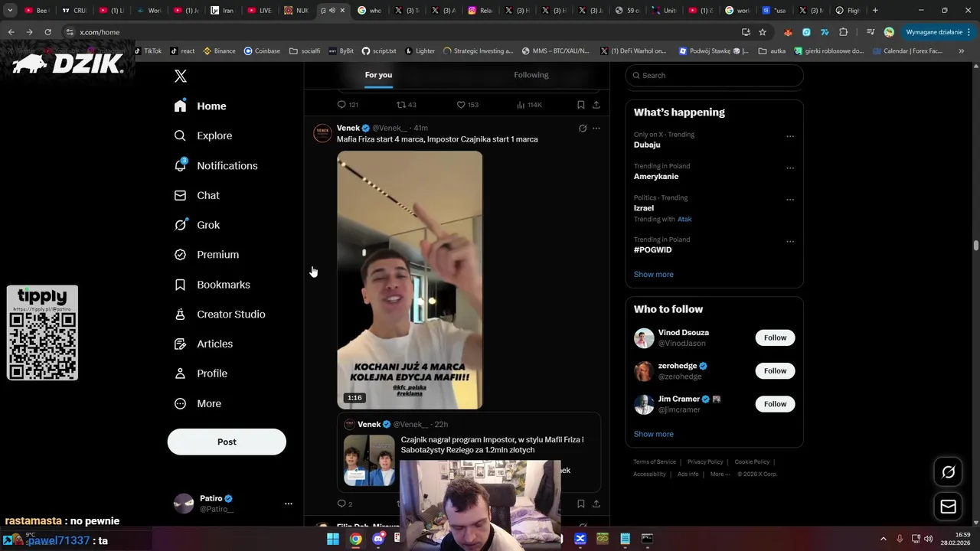980x551 pixels.
Task: Open the search tabs dropdown in Chrome
Action: [10, 11]
